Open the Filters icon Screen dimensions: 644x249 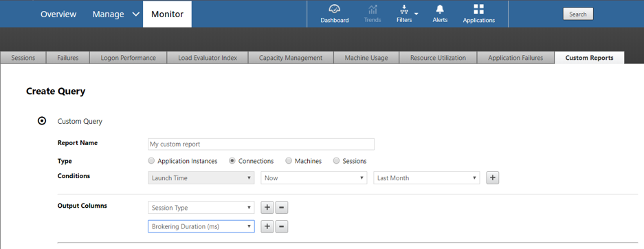point(404,10)
